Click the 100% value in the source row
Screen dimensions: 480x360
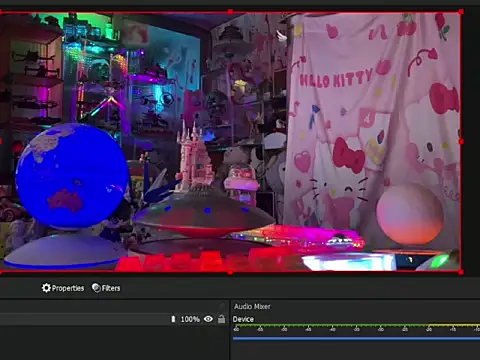(190, 319)
